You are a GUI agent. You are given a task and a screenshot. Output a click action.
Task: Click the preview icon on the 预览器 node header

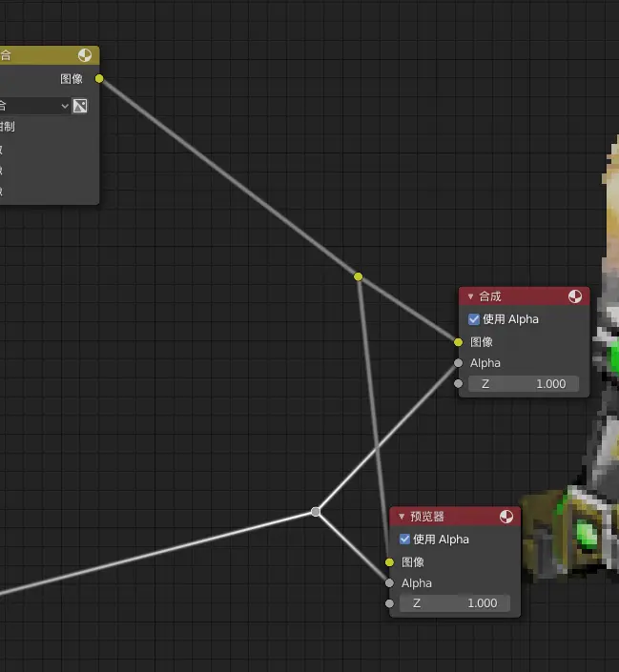point(506,517)
